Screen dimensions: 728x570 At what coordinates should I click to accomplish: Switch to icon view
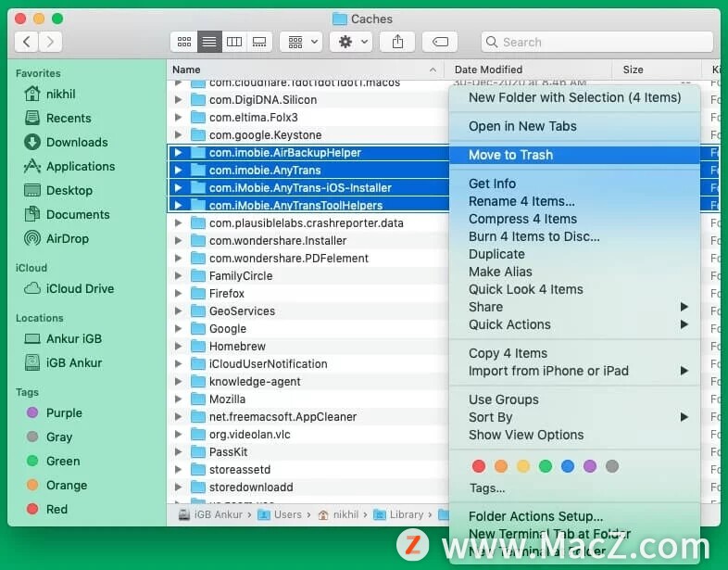(x=184, y=43)
